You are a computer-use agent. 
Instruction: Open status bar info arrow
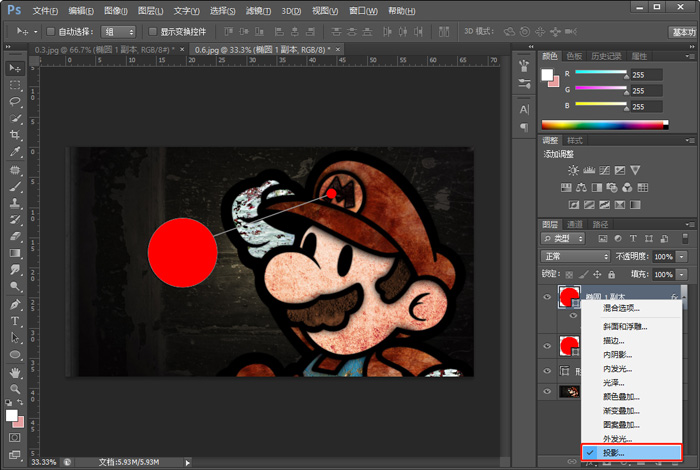pos(188,463)
